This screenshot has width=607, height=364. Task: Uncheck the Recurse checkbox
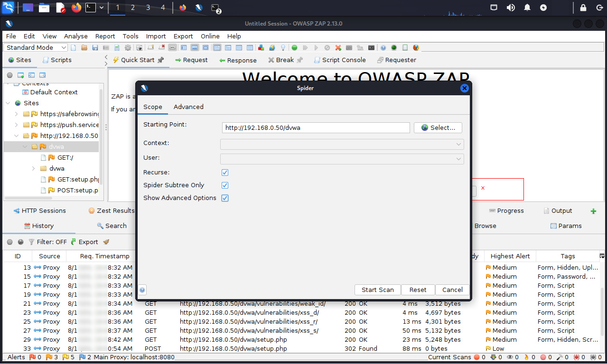coord(225,173)
